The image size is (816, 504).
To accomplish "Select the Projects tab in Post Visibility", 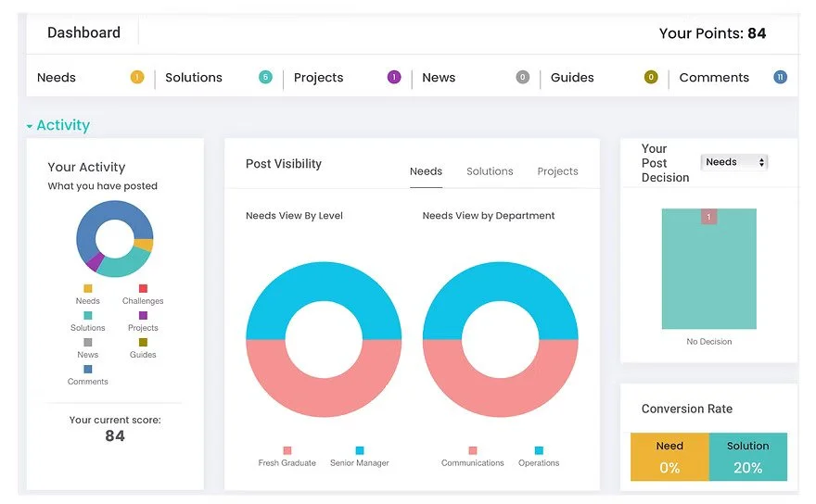I will click(x=557, y=171).
